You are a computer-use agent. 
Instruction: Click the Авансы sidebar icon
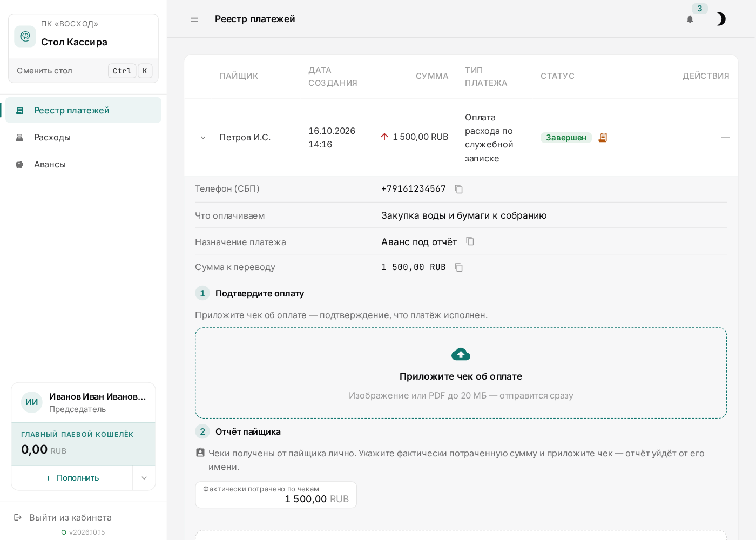[19, 164]
